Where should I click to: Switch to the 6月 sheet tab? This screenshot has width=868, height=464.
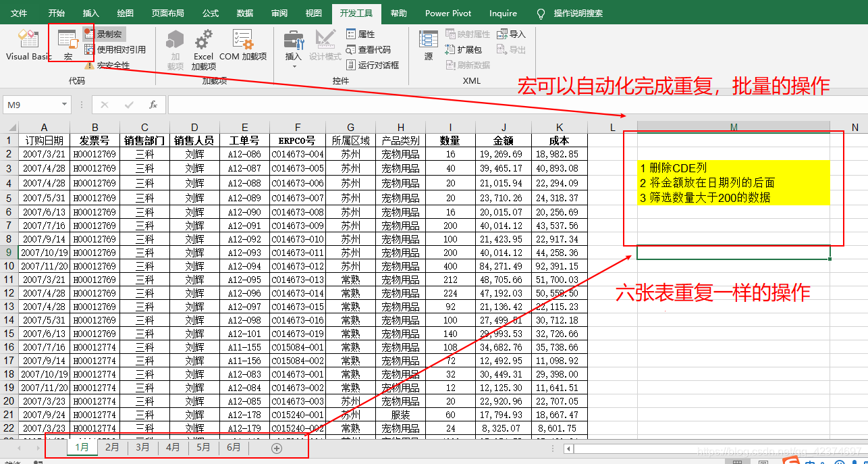[x=234, y=447]
